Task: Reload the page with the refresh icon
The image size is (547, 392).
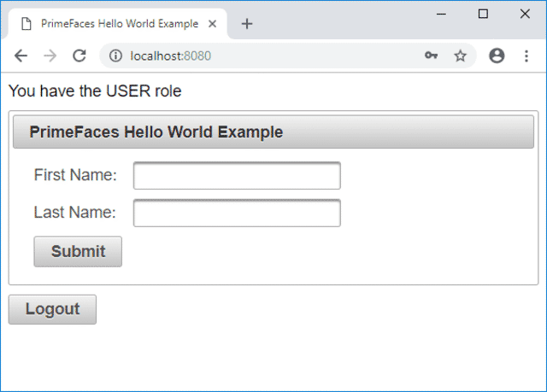Action: (79, 56)
